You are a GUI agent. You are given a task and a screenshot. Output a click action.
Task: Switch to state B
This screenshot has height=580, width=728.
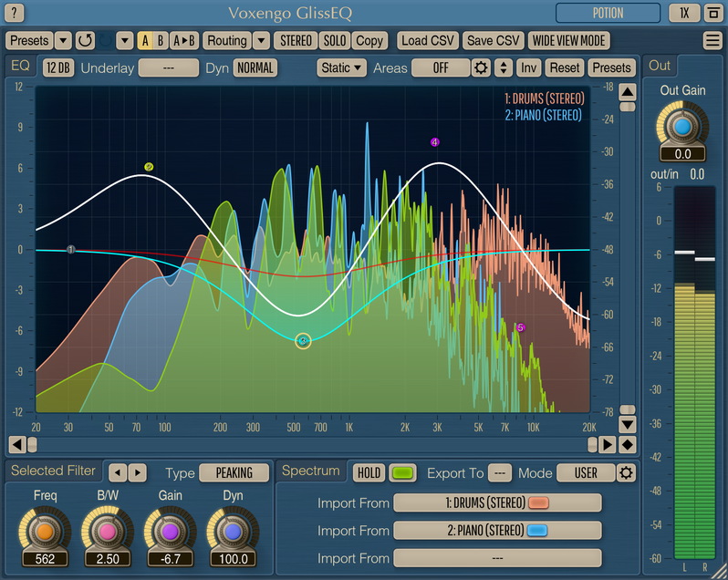[161, 41]
